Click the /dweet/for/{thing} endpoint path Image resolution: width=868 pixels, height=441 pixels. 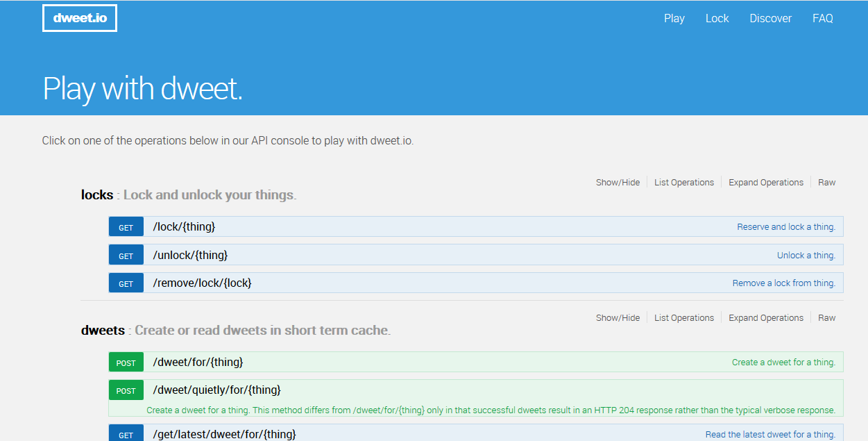[198, 363]
